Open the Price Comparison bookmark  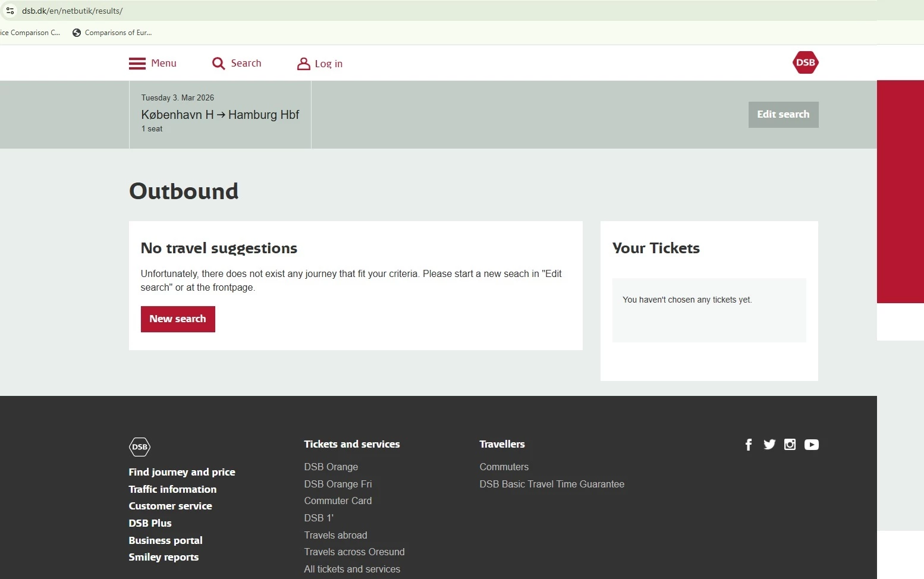tap(30, 33)
